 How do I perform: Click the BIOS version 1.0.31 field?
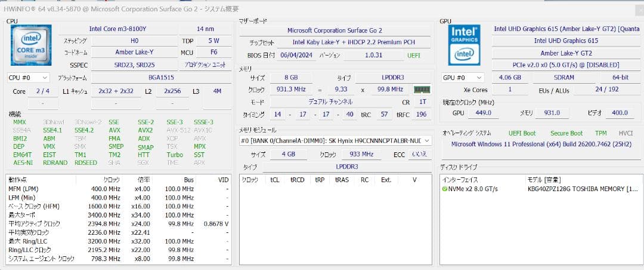pyautogui.click(x=373, y=55)
